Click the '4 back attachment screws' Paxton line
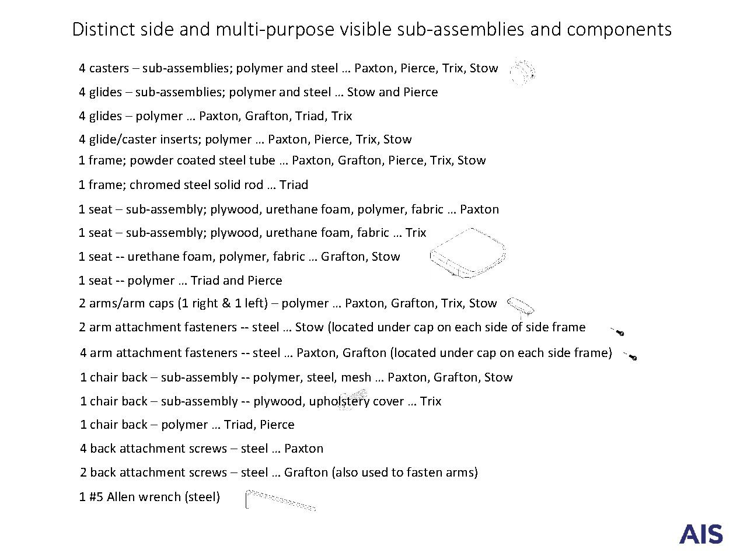 (x=201, y=449)
